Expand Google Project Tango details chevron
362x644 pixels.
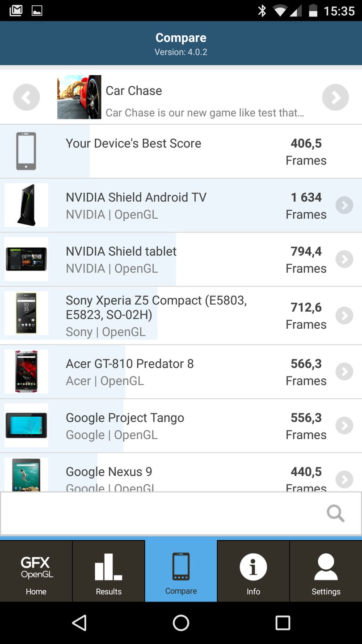point(344,426)
